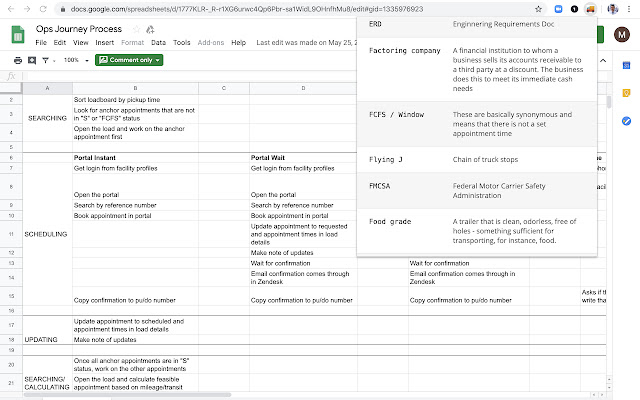The height and width of the screenshot is (400, 640).
Task: Open the File menu
Action: click(41, 42)
